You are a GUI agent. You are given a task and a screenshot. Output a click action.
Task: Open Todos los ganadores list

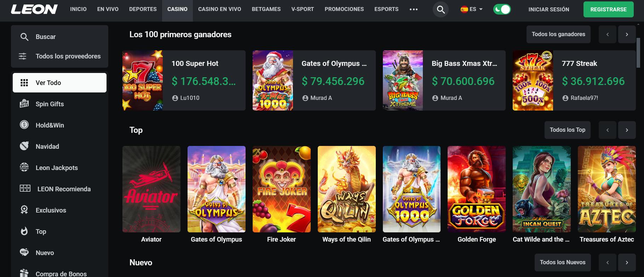pos(558,34)
